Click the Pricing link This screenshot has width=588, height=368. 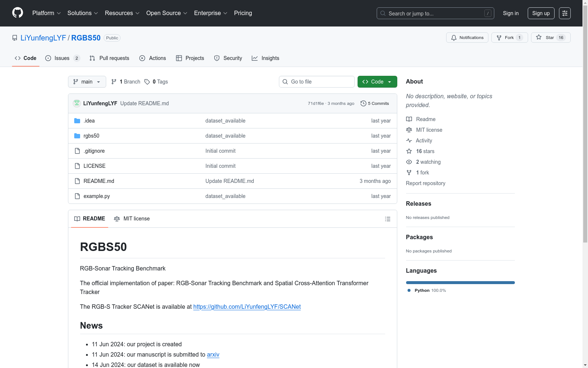243,13
